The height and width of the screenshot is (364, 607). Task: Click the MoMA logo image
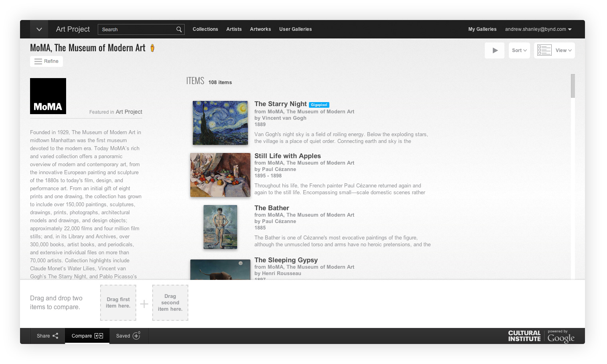48,96
